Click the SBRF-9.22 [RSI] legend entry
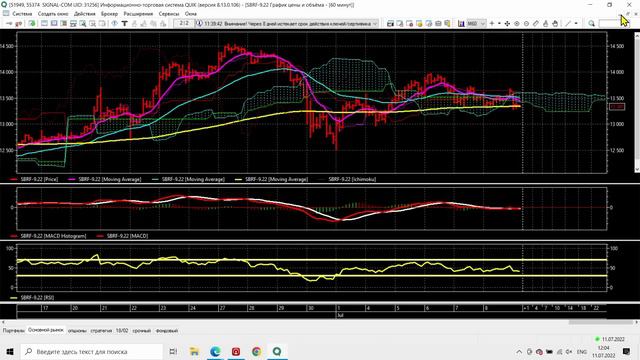640x360 pixels. tap(32, 298)
